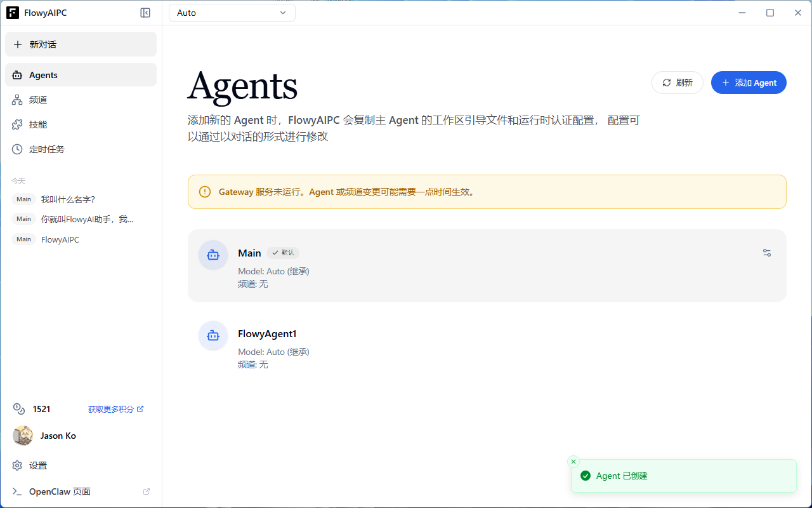Select the Agents sidebar entry

pos(81,74)
